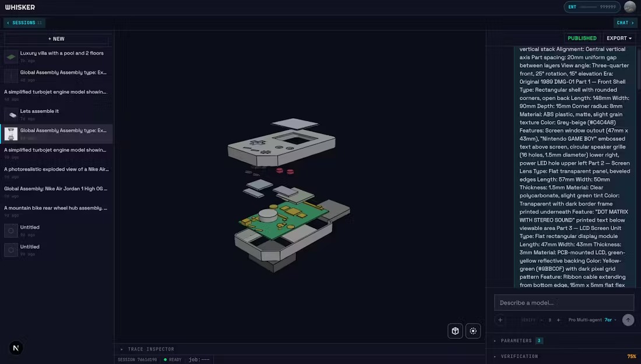Viewport: 641px width, 364px height.
Task: Open the EXPORT dropdown
Action: (619, 38)
